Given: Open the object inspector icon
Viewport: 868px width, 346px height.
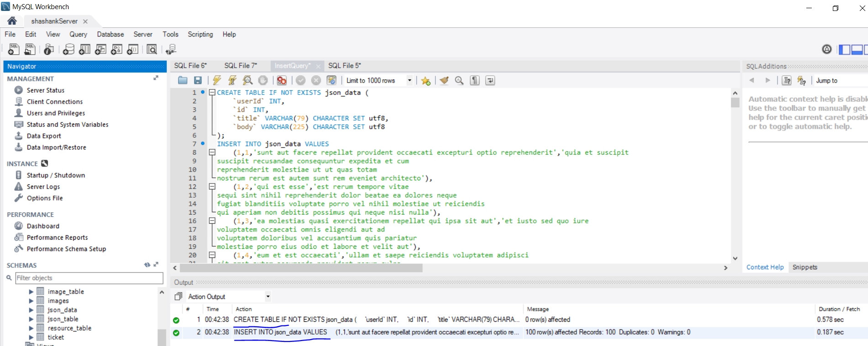Looking at the screenshot, I should [49, 49].
